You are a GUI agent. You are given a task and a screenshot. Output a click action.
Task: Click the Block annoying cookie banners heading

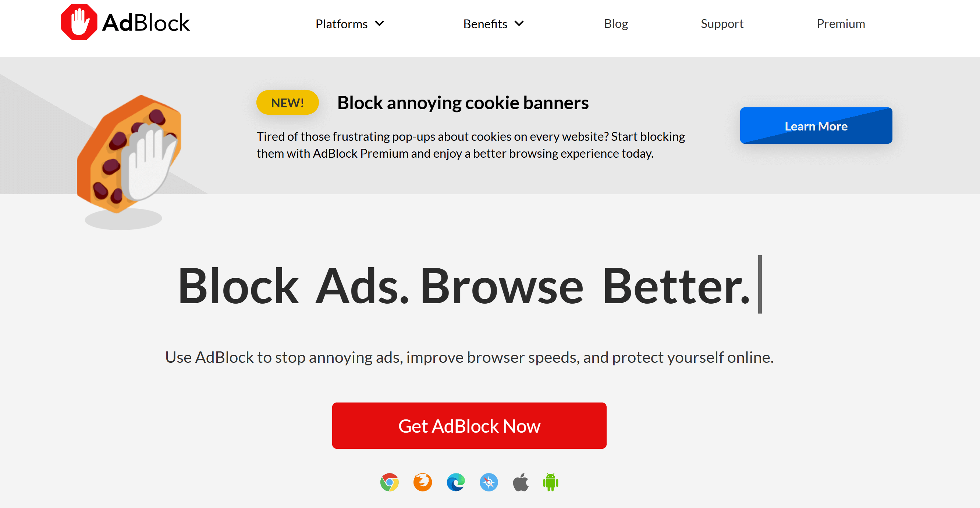(x=463, y=103)
